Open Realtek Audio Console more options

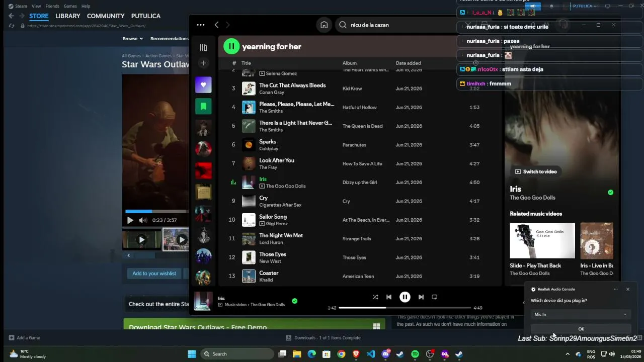616,289
